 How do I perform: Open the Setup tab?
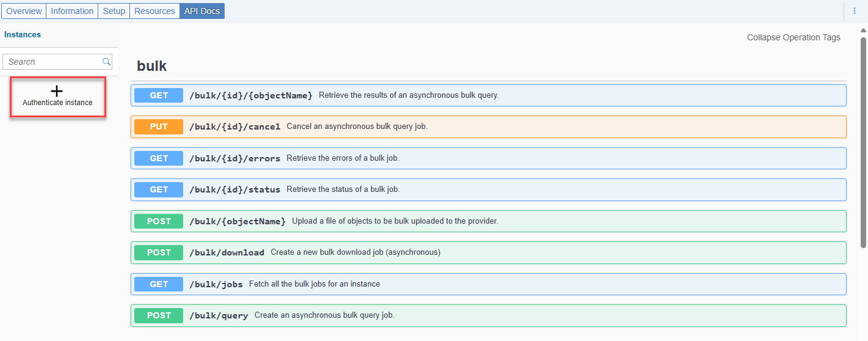pyautogui.click(x=114, y=11)
